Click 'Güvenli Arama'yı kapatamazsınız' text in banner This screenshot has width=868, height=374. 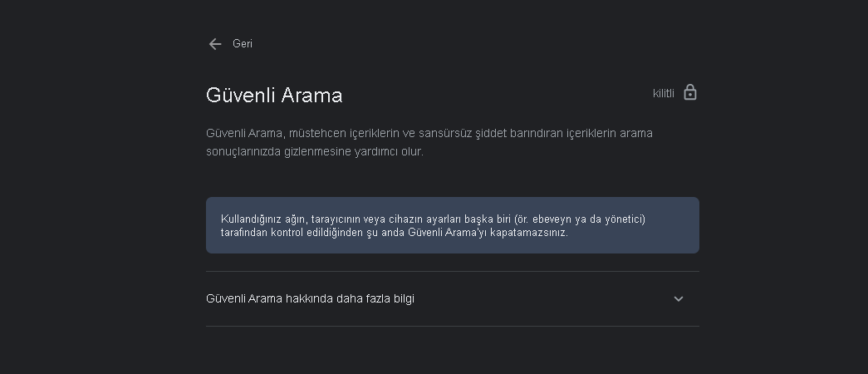[x=488, y=233]
